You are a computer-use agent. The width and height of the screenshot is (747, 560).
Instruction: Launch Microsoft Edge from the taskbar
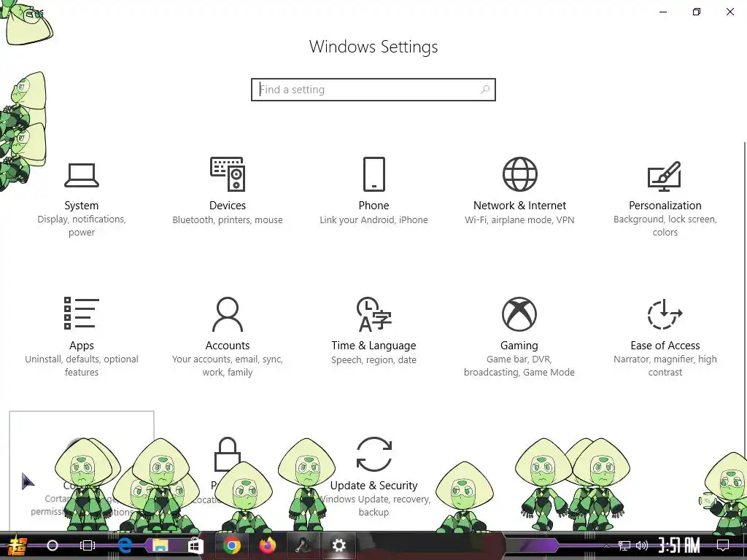125,545
